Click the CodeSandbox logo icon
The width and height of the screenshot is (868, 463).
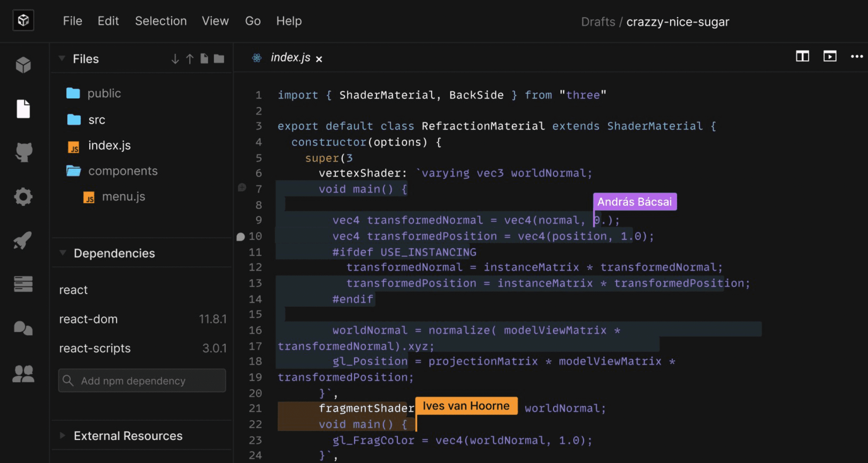pos(23,20)
